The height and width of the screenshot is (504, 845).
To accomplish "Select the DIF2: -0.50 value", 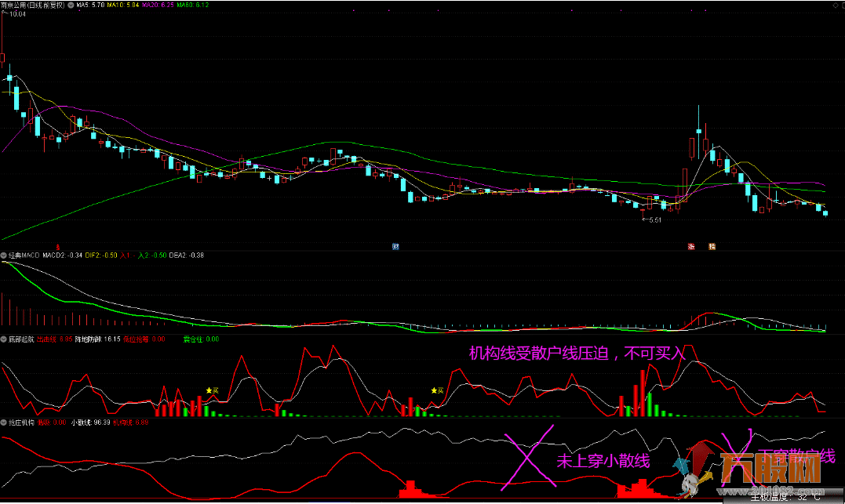I will coord(101,256).
